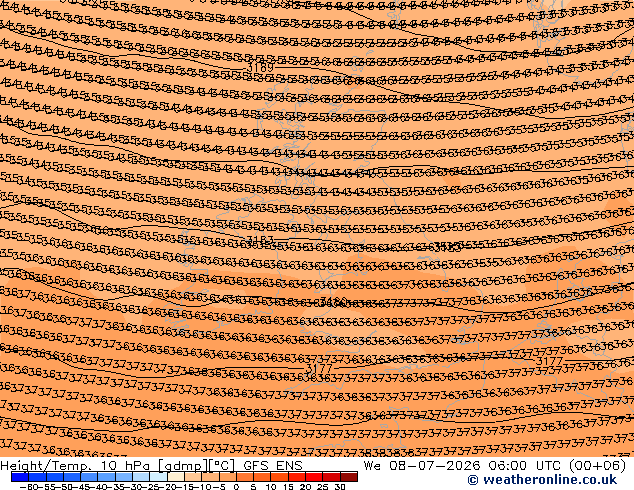Pick the blue swatch between -55 and -50
Screen dimensions: 634x490
pyautogui.click(x=55, y=477)
